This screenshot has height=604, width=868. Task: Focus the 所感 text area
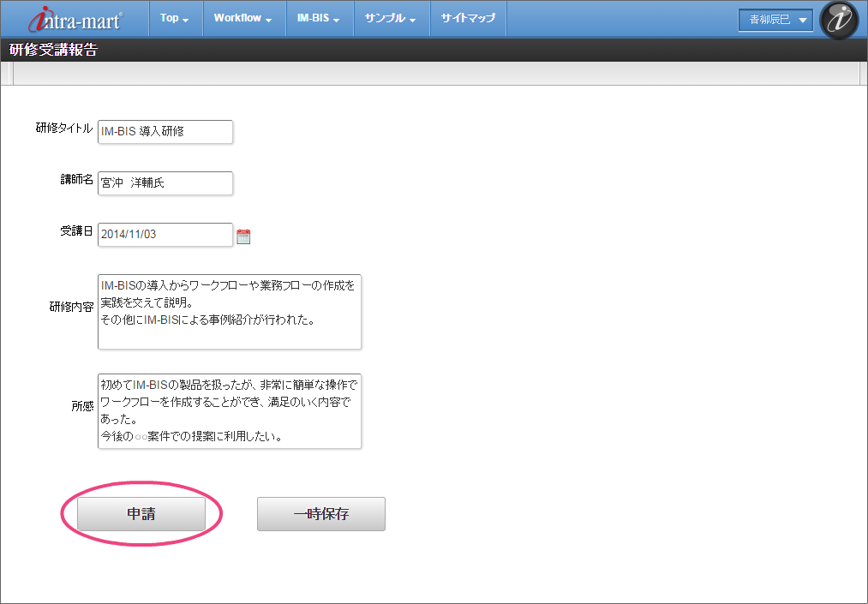[x=230, y=411]
